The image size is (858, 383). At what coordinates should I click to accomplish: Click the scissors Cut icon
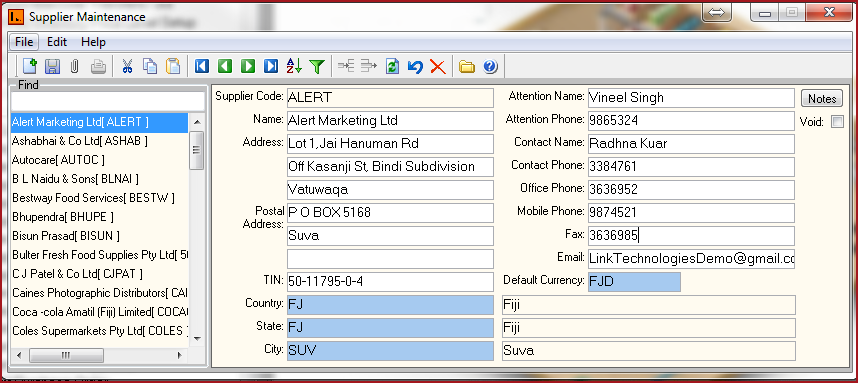click(127, 67)
